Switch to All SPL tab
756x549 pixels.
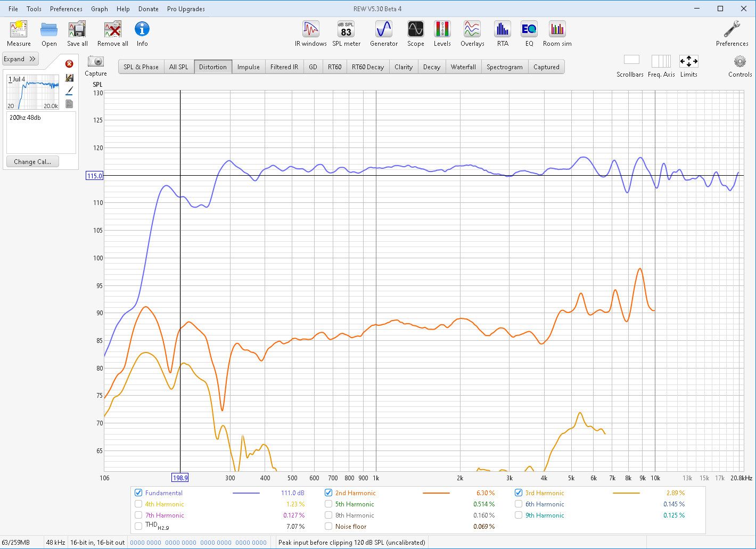[x=179, y=67]
